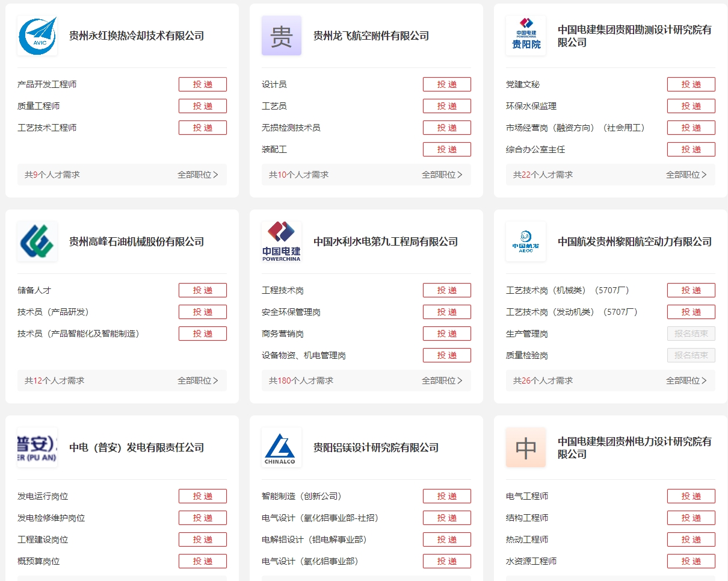Click the CHINALCO logo
Viewport: 728px width, 581px height.
pyautogui.click(x=282, y=448)
